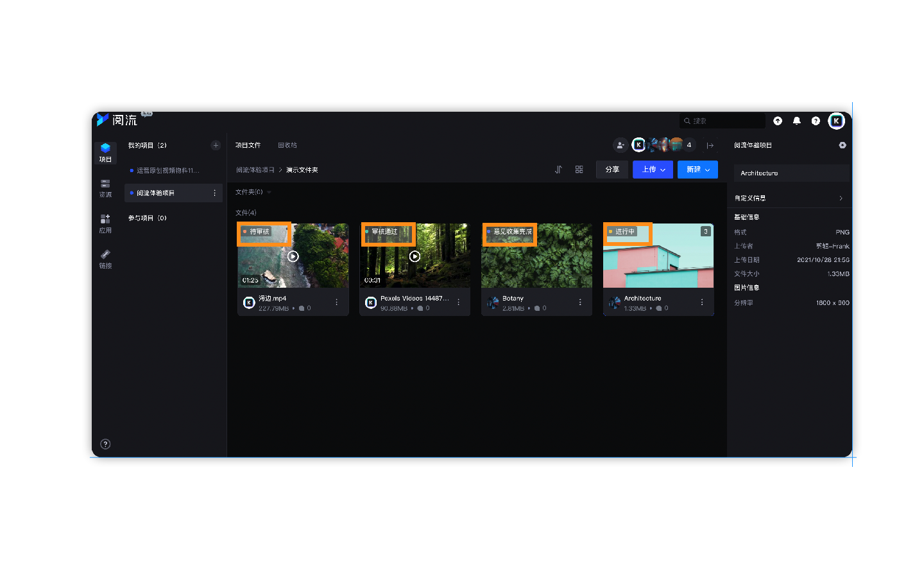Open more options for 海边.mp4
Image resolution: width=924 pixels, height=578 pixels.
(336, 302)
